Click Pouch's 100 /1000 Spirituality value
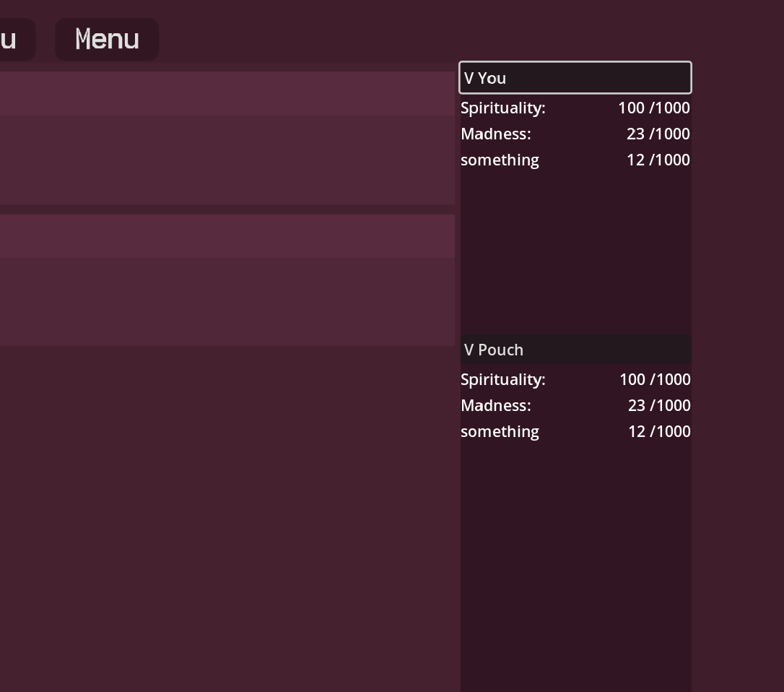 click(654, 379)
